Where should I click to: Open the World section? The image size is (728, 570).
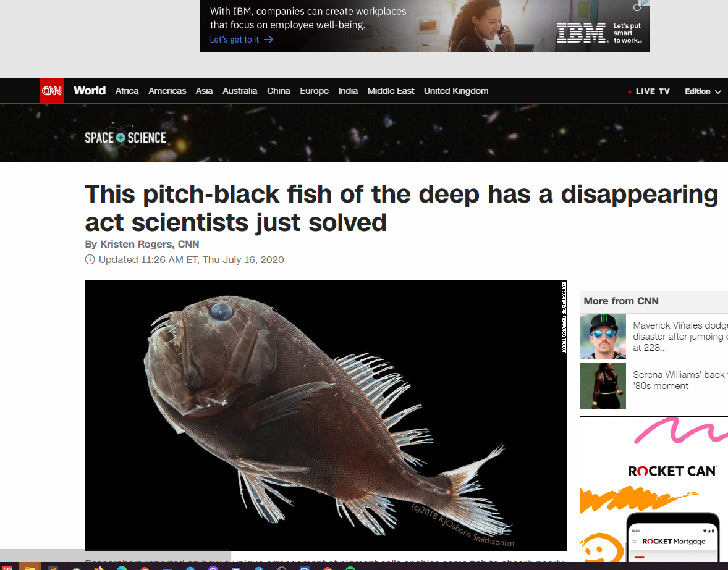(x=90, y=91)
